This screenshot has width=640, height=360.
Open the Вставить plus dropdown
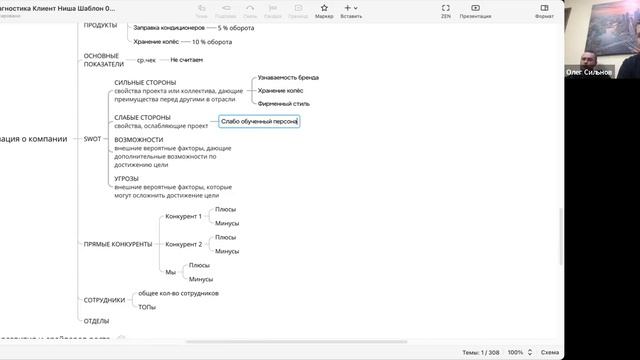tap(351, 8)
